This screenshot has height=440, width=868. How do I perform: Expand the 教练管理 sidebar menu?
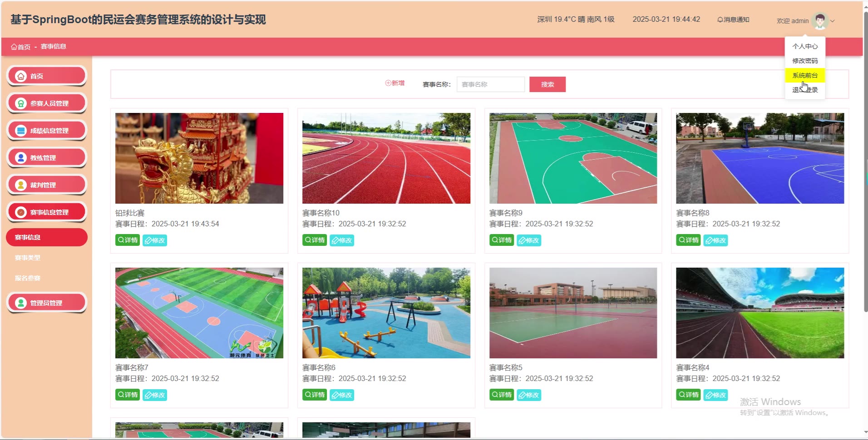click(x=47, y=157)
